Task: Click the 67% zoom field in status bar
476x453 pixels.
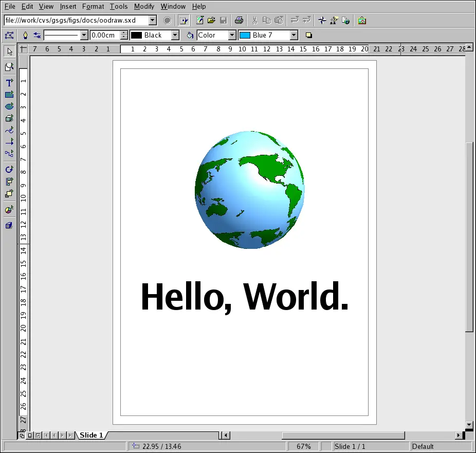Action: [303, 446]
